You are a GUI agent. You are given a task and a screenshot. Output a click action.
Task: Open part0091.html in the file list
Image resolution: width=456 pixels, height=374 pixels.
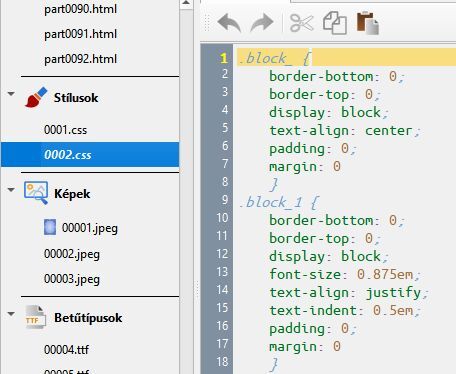tap(80, 34)
